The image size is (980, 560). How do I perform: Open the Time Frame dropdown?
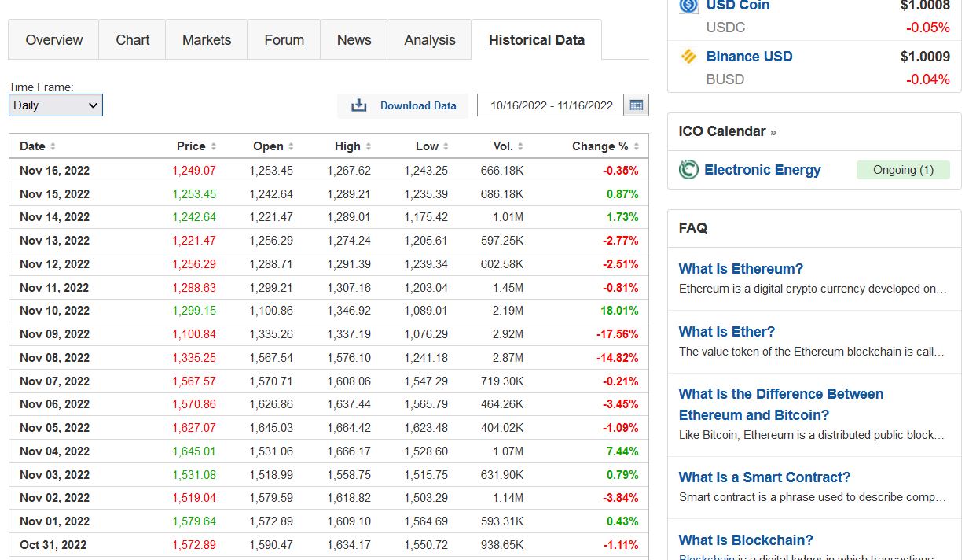tap(55, 105)
